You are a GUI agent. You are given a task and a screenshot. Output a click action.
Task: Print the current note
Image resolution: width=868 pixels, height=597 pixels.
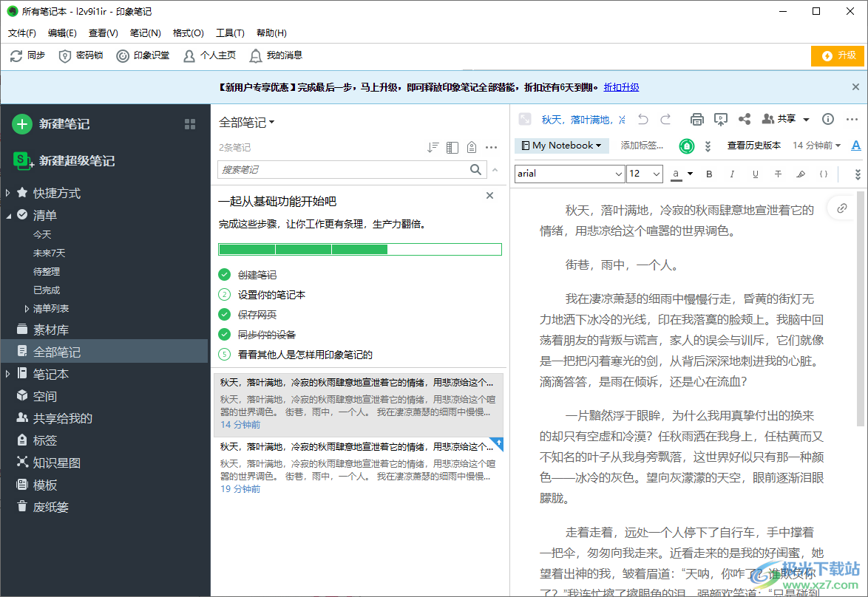[697, 119]
